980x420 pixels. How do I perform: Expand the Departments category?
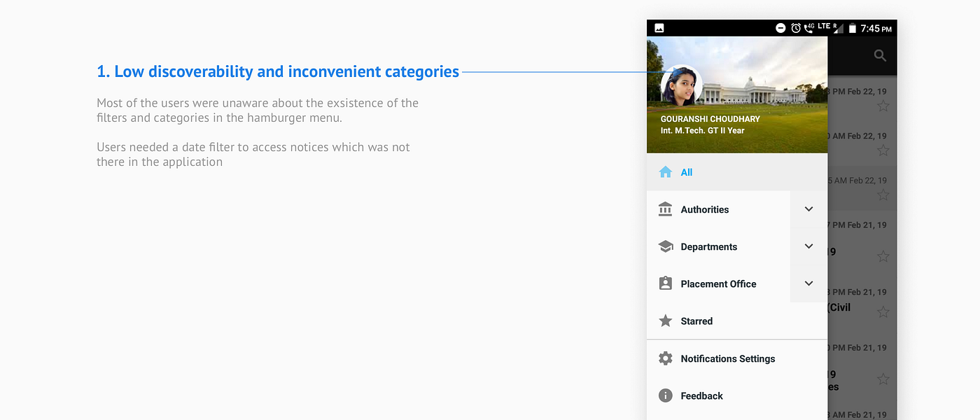click(808, 246)
